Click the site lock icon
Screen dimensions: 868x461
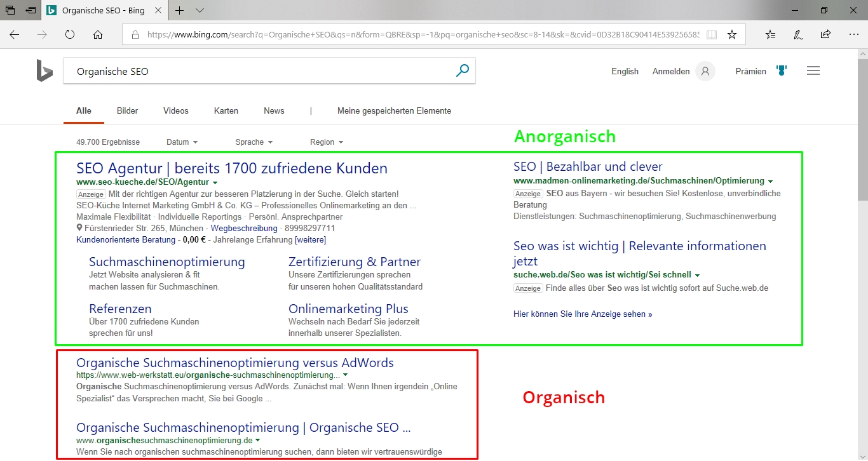coord(135,36)
